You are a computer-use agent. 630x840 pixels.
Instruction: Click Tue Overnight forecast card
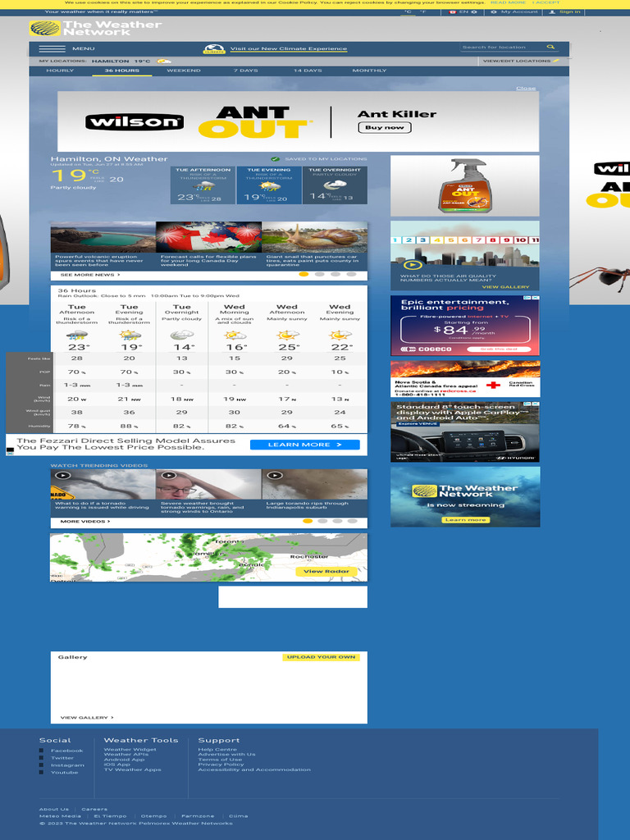tap(335, 185)
